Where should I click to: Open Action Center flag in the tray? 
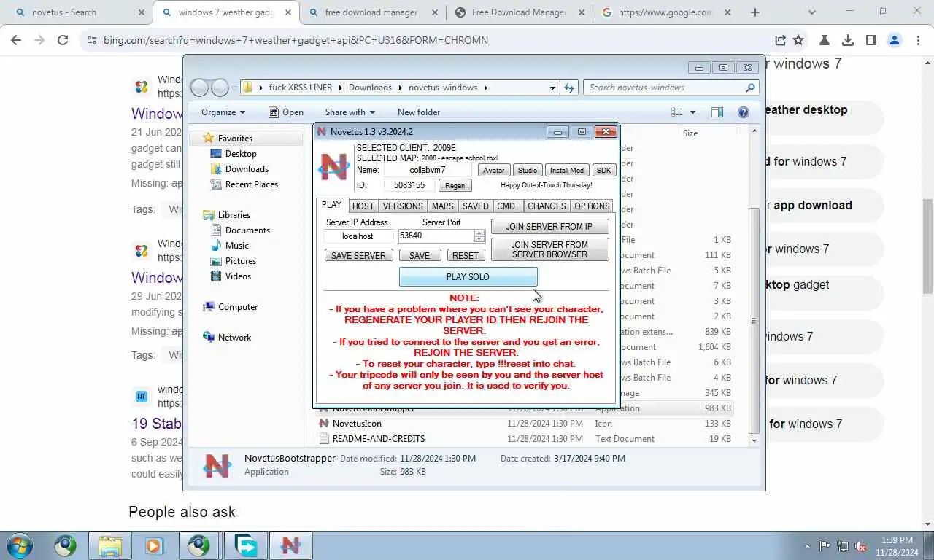825,546
